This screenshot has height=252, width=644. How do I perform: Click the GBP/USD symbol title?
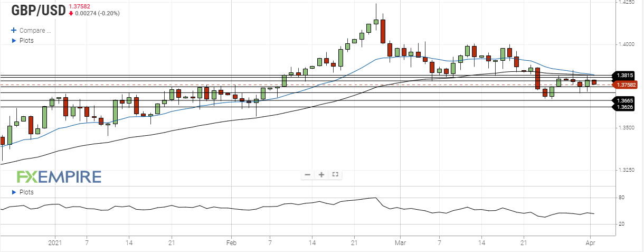[x=39, y=10]
